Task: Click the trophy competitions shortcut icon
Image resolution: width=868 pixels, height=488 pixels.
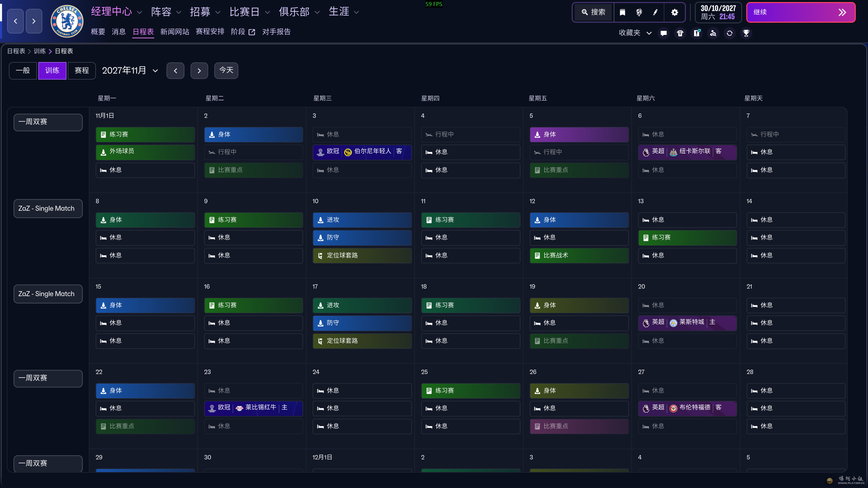Action: [x=746, y=33]
